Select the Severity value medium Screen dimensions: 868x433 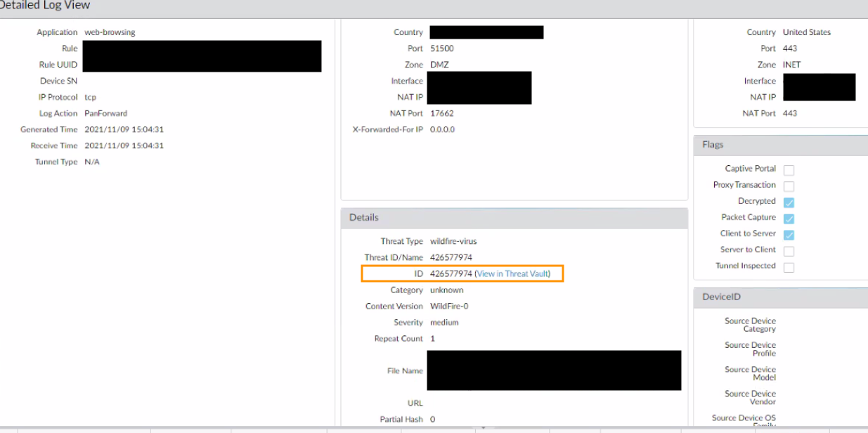444,323
